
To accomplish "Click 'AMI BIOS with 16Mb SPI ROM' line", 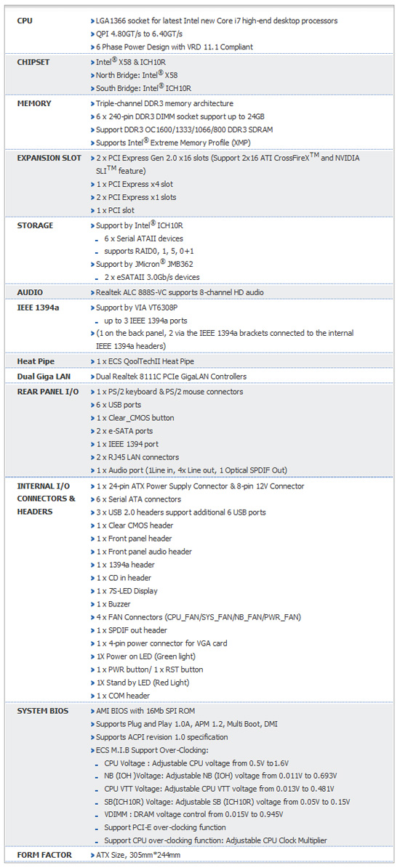I will coord(145,711).
